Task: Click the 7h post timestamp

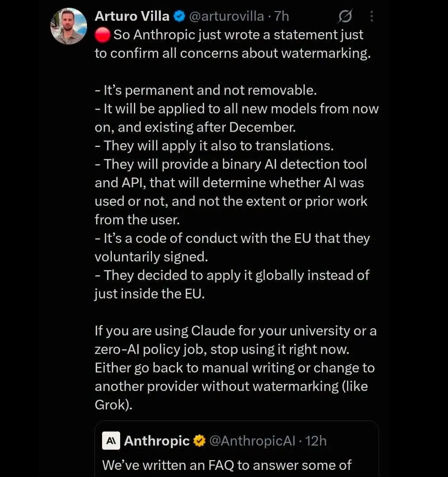Action: pyautogui.click(x=281, y=16)
